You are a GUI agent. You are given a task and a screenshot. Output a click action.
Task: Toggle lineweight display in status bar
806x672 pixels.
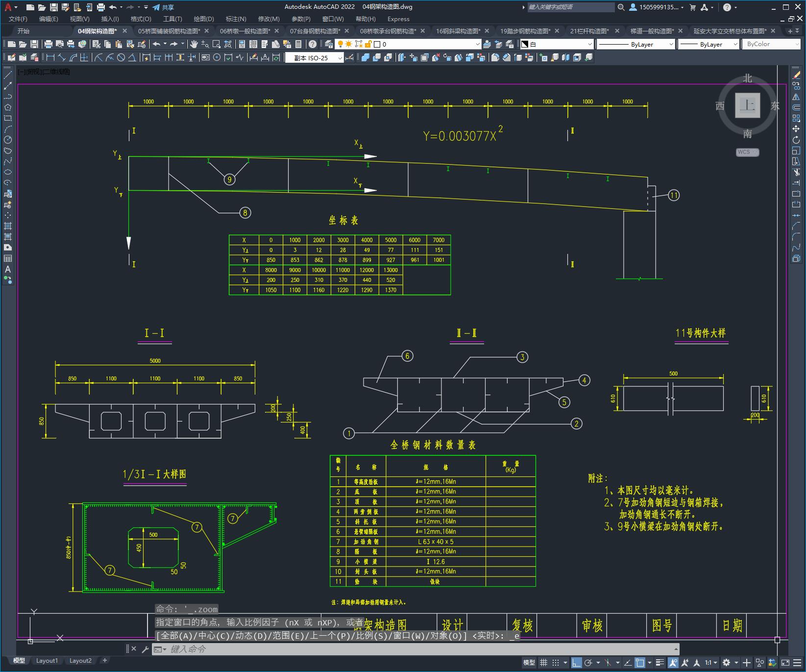click(660, 663)
